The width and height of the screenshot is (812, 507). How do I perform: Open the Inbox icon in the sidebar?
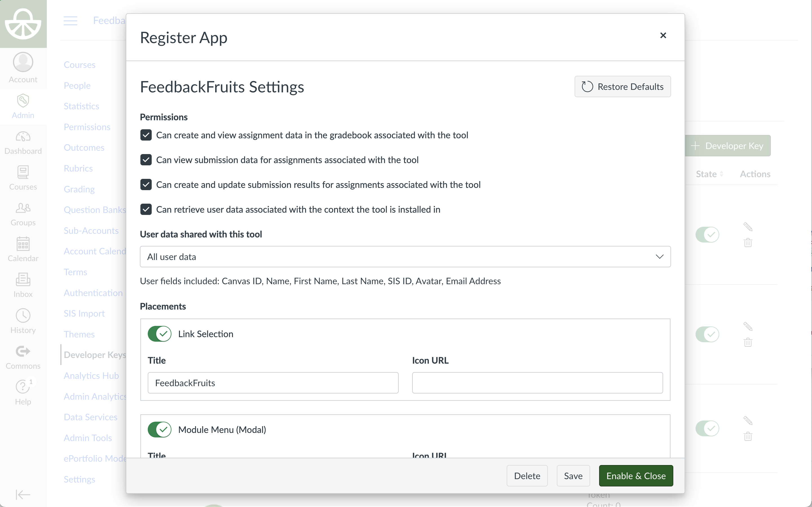tap(23, 280)
